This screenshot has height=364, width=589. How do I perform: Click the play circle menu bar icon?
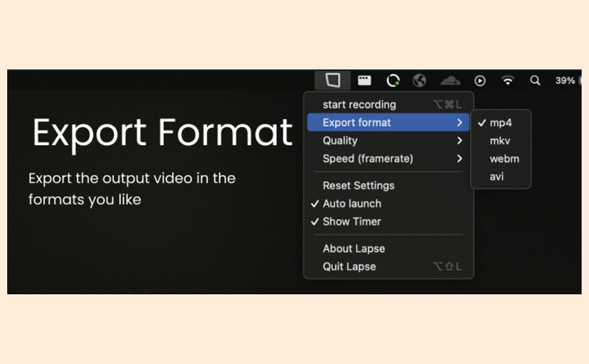pyautogui.click(x=480, y=81)
